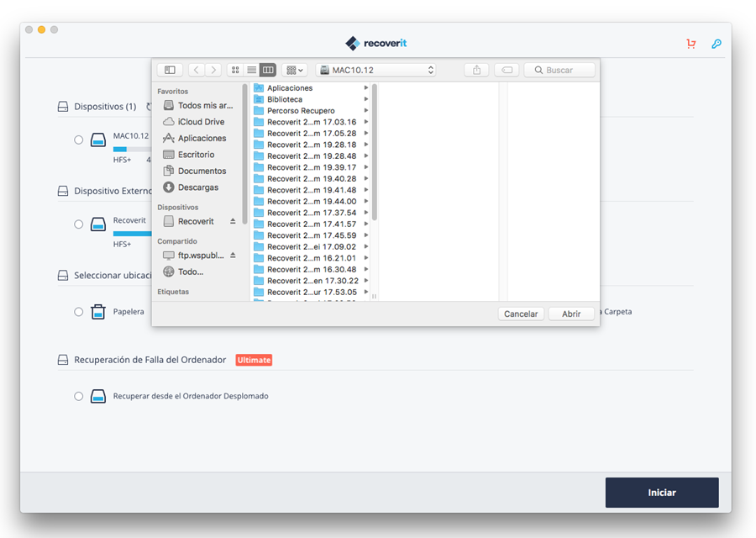This screenshot has width=756, height=538.
Task: Toggle the sidebar in file dialog
Action: 170,70
